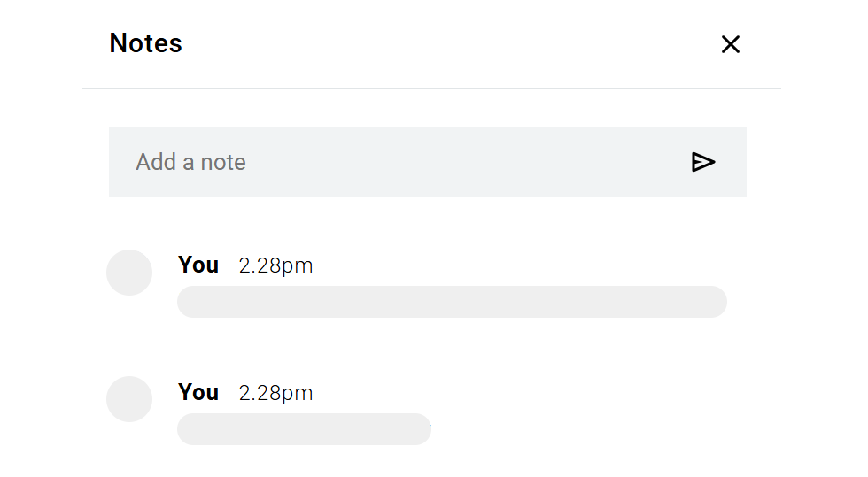Open the bottom note's loading message bubble

[304, 429]
